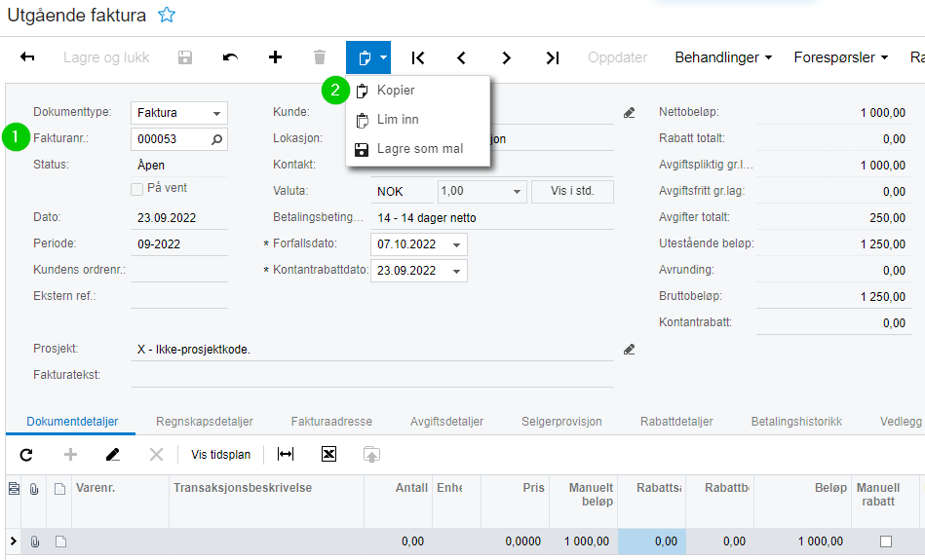925x560 pixels.
Task: Open clipboard button dropdown arrow
Action: tap(383, 57)
